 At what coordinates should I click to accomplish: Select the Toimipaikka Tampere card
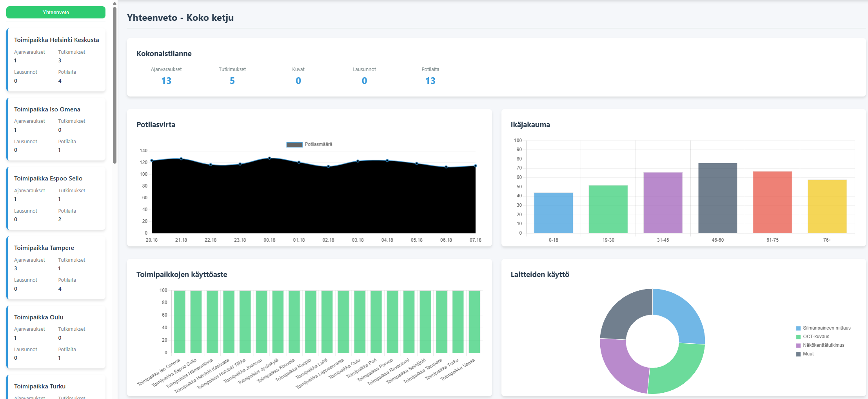[56, 268]
